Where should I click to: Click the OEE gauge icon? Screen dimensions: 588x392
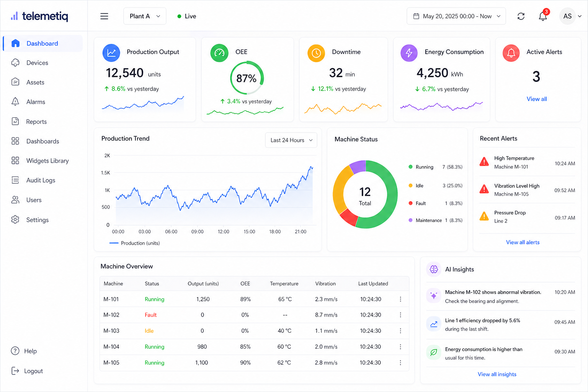tap(219, 53)
